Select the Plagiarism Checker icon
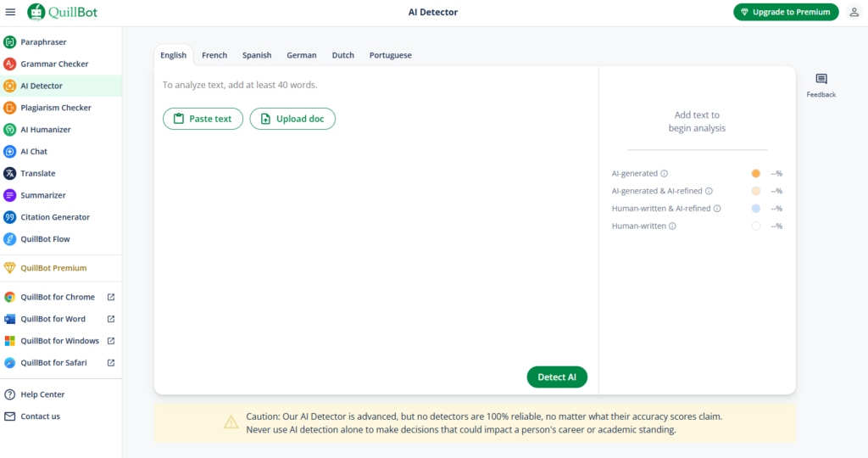Image resolution: width=868 pixels, height=458 pixels. tap(10, 108)
